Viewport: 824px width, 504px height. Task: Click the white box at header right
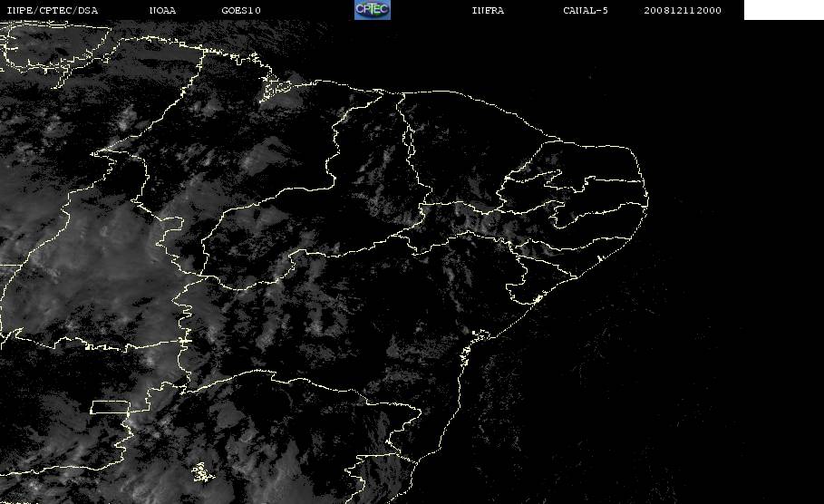pos(784,10)
